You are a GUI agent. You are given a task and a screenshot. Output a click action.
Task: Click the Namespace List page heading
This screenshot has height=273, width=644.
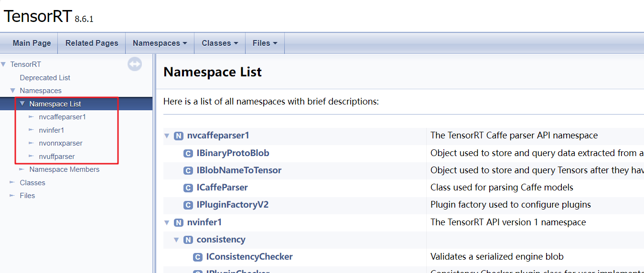[x=213, y=72]
